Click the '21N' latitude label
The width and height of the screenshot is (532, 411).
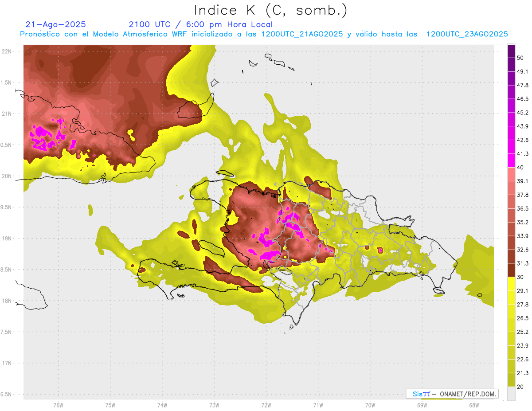tap(7, 114)
